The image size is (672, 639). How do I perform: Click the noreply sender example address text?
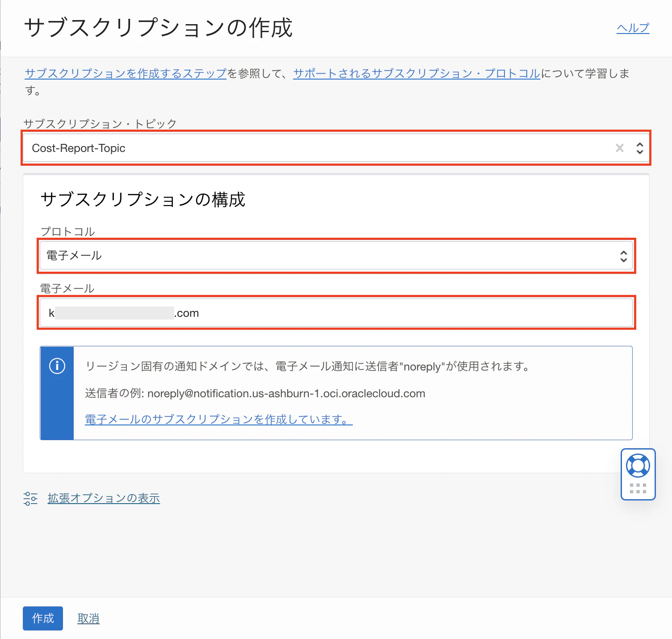(x=286, y=394)
